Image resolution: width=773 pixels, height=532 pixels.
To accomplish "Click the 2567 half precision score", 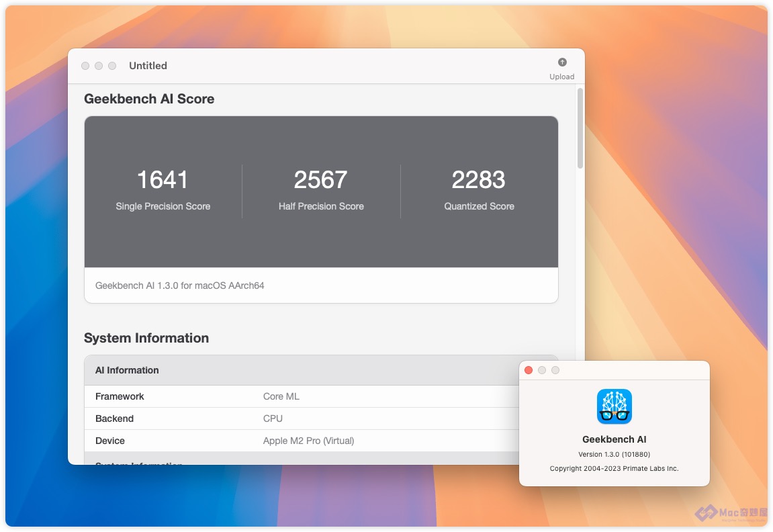I will pyautogui.click(x=321, y=179).
